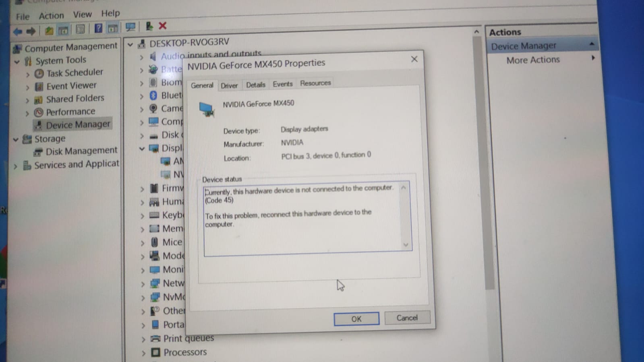Click the Update device driver toolbar icon
644x362 pixels.
(149, 27)
